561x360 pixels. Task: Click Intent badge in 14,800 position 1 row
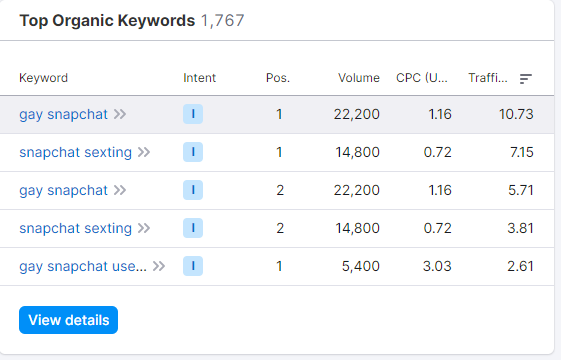point(193,152)
